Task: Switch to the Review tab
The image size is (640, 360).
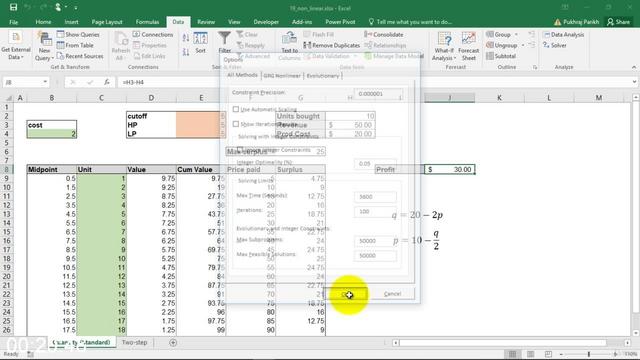Action: 206,22
